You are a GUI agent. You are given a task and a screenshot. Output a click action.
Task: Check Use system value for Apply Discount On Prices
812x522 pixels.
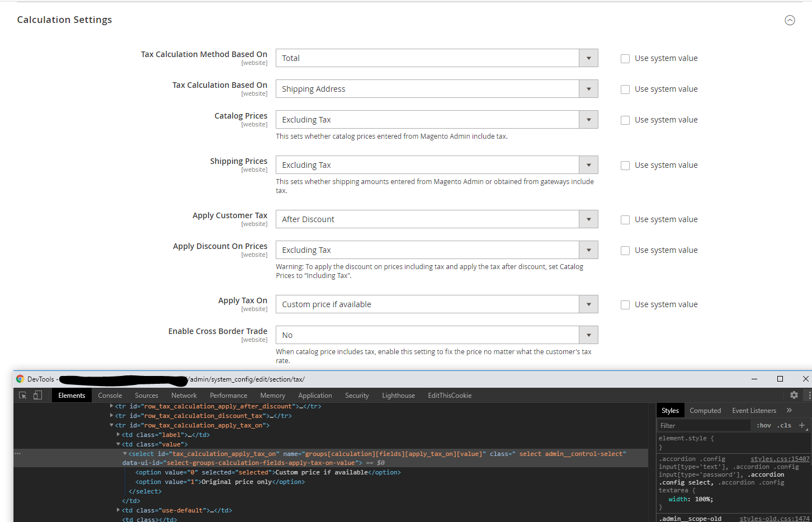click(x=625, y=251)
